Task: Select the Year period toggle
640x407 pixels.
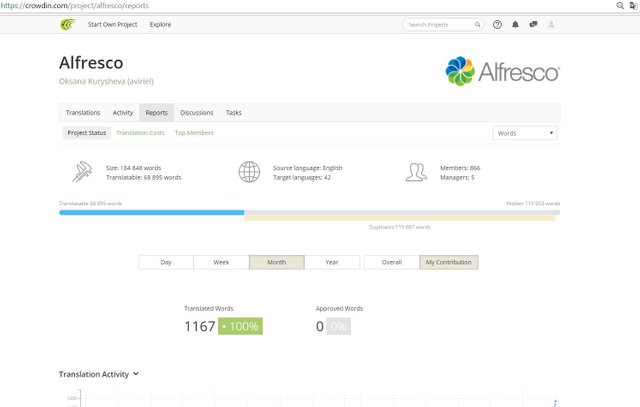Action: [x=332, y=262]
